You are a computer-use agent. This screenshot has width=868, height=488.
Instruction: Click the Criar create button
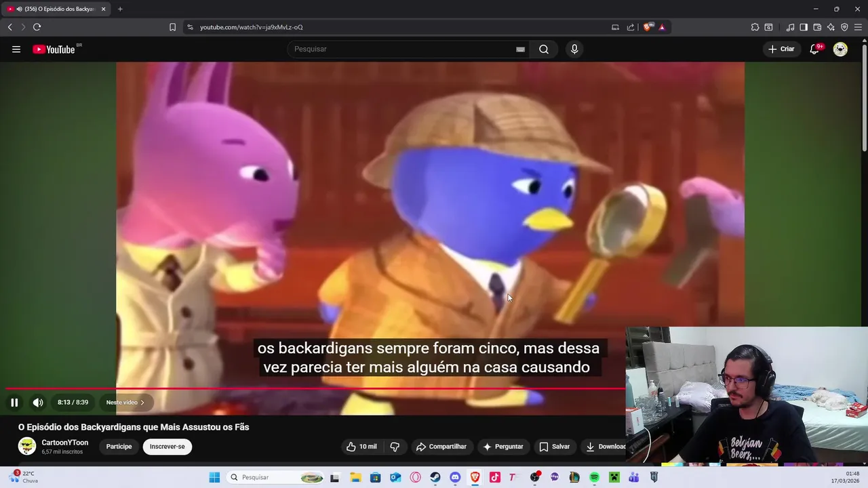[x=781, y=49]
